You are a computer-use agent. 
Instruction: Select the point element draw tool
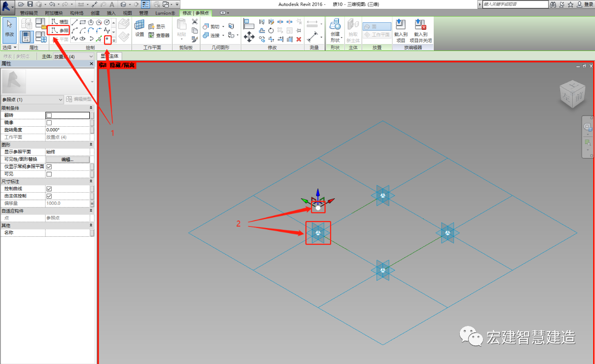coord(107,39)
